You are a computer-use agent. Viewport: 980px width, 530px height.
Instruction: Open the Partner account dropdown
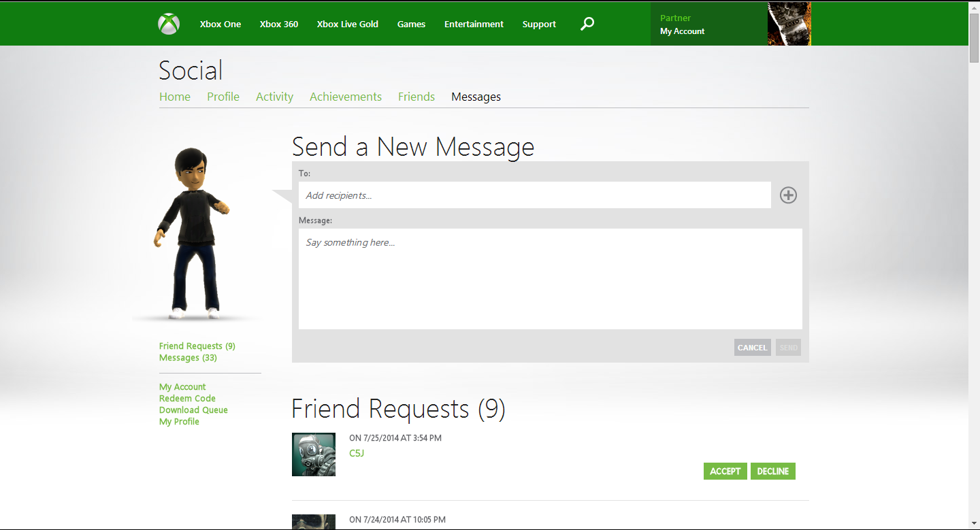[708, 24]
